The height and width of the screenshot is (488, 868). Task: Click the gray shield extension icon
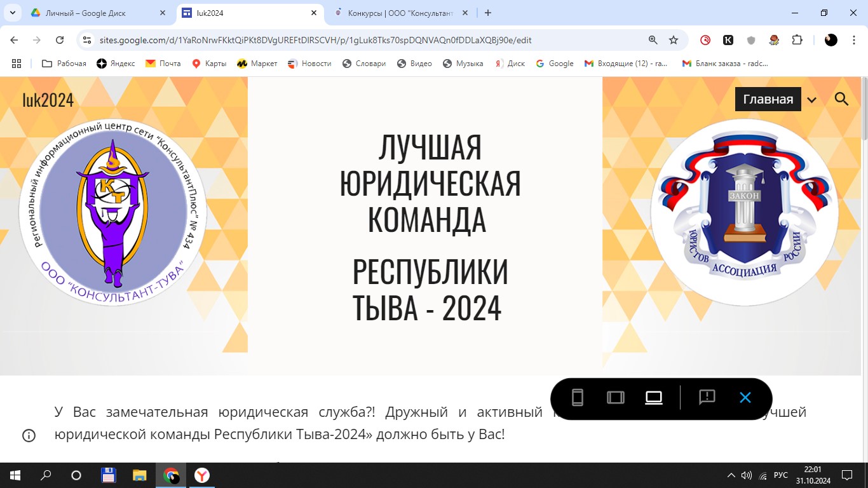pos(751,40)
